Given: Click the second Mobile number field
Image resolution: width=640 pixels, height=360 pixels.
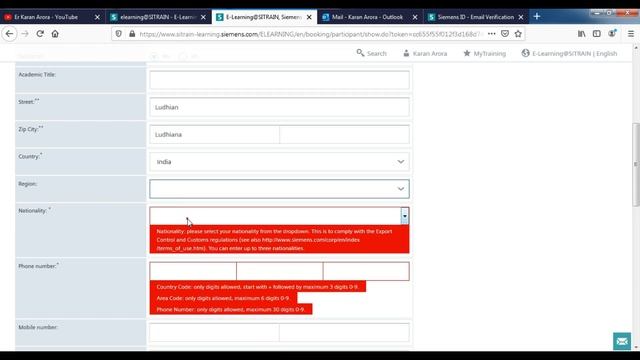Looking at the screenshot, I should 344,333.
